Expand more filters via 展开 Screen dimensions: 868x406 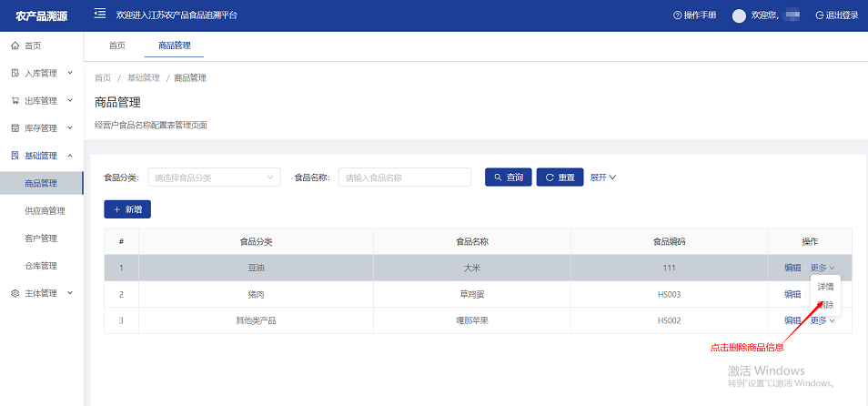pyautogui.click(x=602, y=178)
